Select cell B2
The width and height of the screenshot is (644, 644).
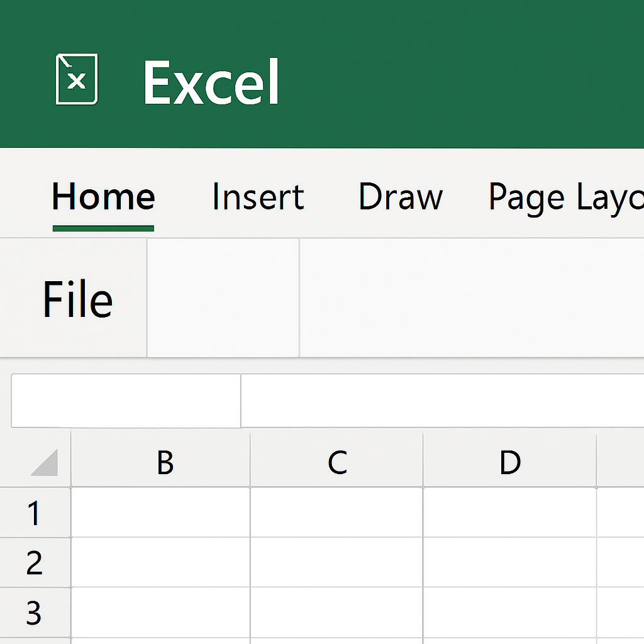point(160,563)
